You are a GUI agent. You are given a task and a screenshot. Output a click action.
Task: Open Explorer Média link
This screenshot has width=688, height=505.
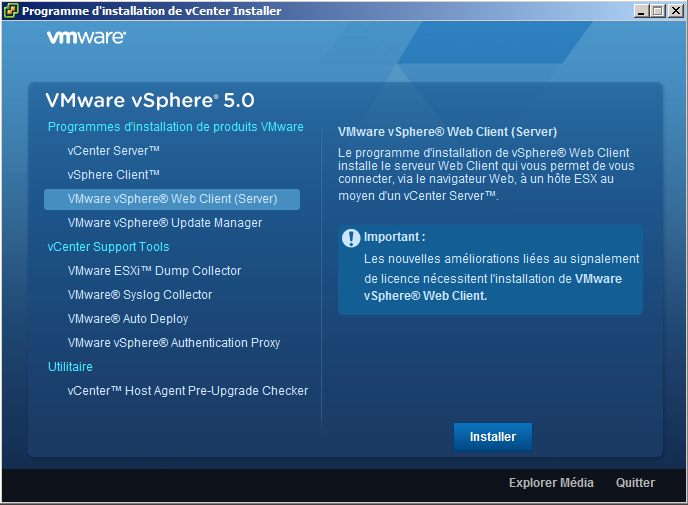tap(551, 483)
